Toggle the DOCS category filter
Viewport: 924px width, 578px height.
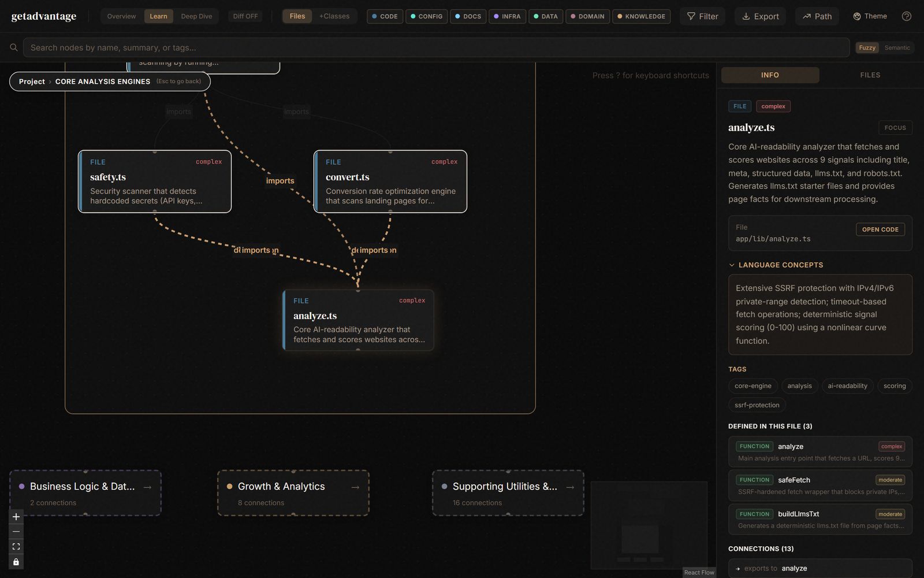(468, 16)
